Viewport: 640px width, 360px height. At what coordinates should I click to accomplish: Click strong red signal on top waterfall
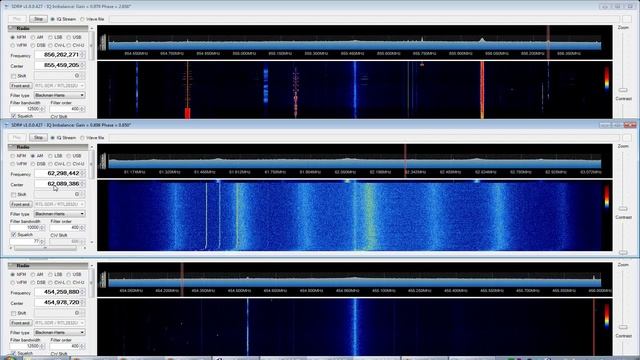tap(482, 90)
